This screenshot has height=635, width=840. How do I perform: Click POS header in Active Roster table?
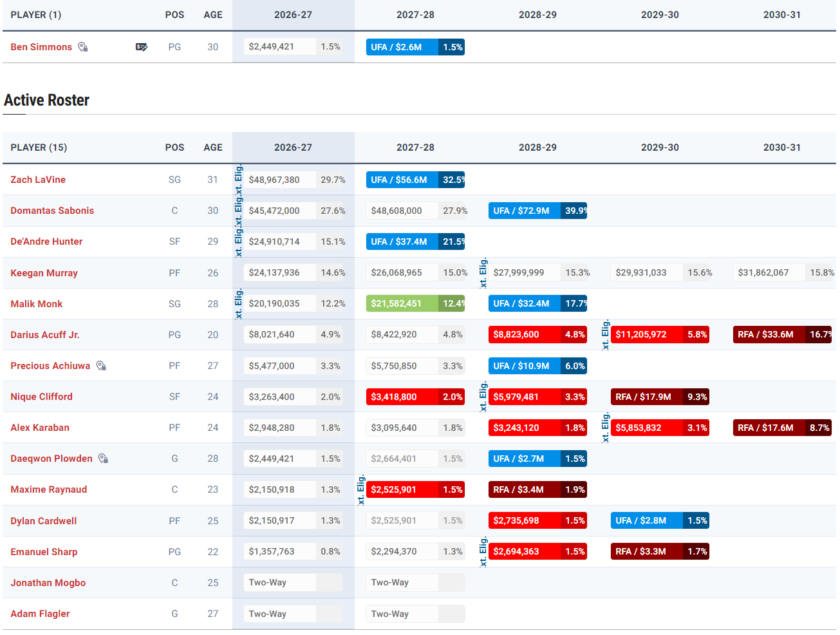(x=174, y=147)
